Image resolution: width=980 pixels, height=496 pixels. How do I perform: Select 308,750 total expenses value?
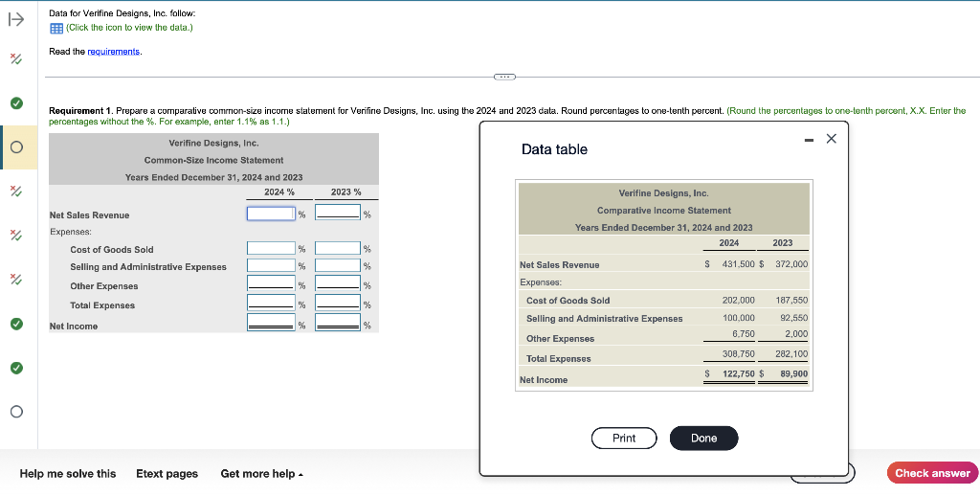click(x=738, y=354)
